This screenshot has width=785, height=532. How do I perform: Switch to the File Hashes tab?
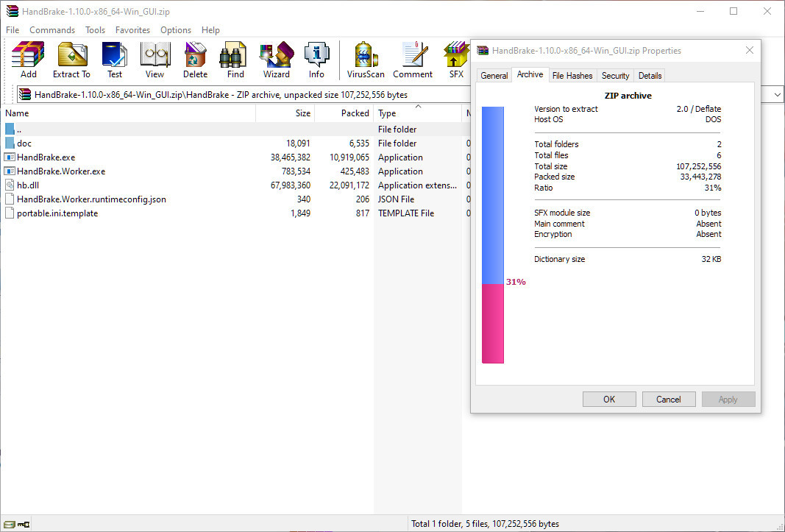pyautogui.click(x=572, y=76)
